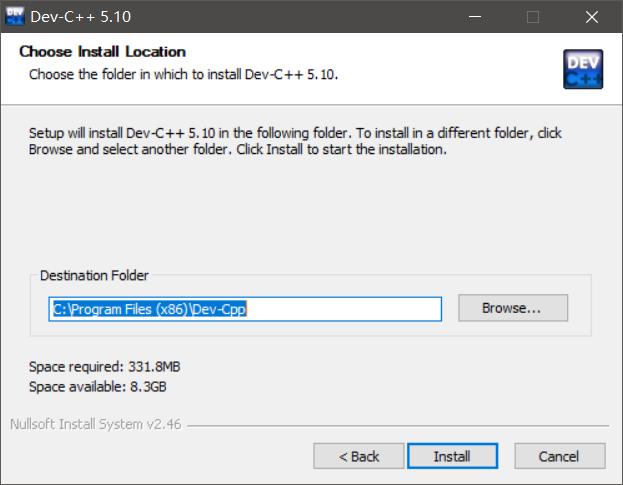
Task: Start the installation with the Install button
Action: (452, 456)
